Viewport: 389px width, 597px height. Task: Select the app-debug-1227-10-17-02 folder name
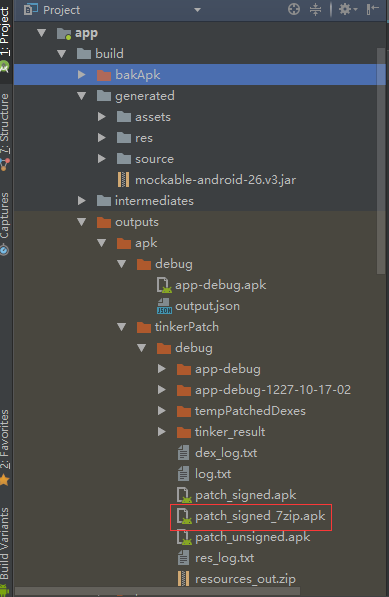point(273,390)
